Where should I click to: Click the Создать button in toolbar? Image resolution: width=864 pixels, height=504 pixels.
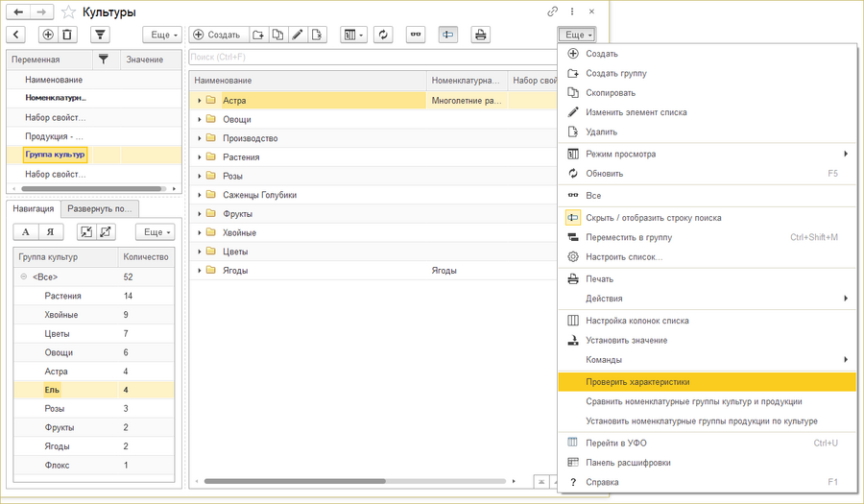[217, 35]
